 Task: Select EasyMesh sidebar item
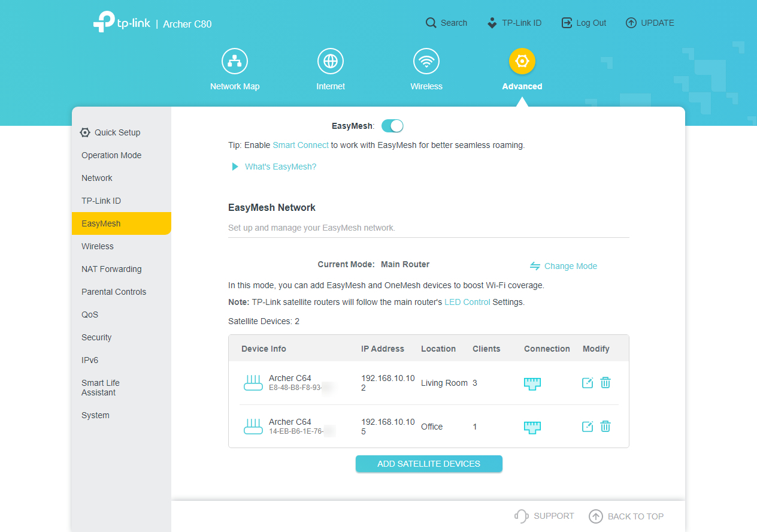click(x=122, y=223)
